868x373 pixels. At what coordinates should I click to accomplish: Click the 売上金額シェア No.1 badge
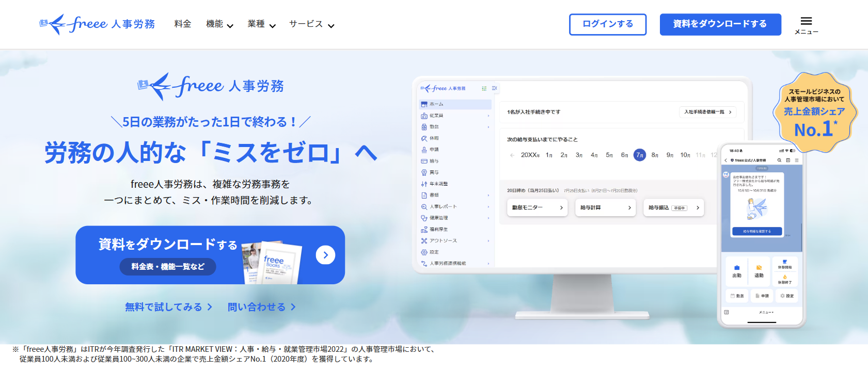point(814,112)
